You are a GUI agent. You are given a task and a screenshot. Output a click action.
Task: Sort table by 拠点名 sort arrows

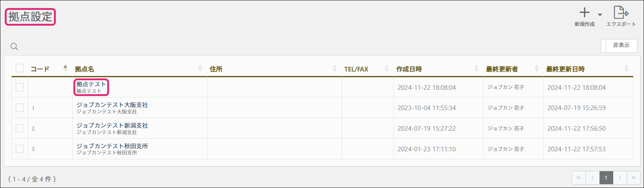[x=200, y=69]
